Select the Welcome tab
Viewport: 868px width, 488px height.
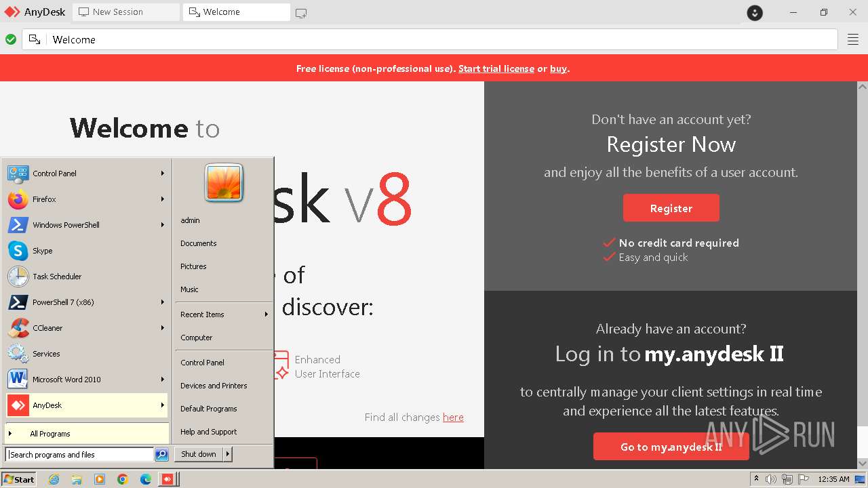click(236, 12)
